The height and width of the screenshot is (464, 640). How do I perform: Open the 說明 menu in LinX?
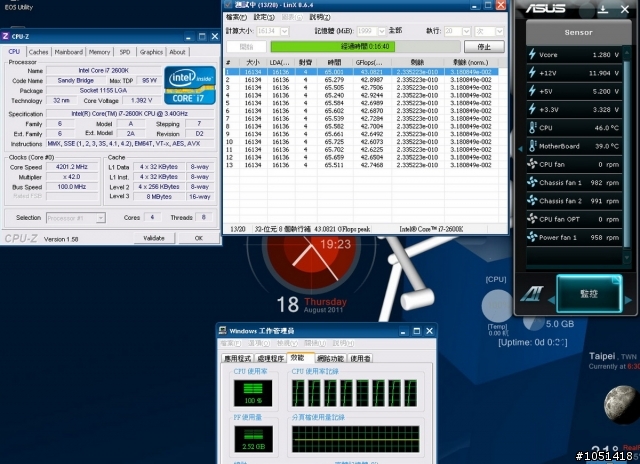click(320, 17)
